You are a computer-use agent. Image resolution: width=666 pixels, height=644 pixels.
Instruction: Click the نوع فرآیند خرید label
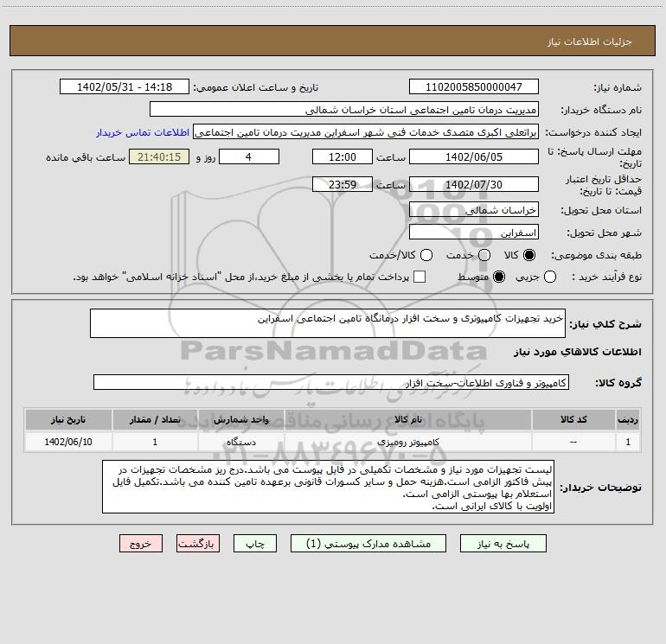click(606, 277)
